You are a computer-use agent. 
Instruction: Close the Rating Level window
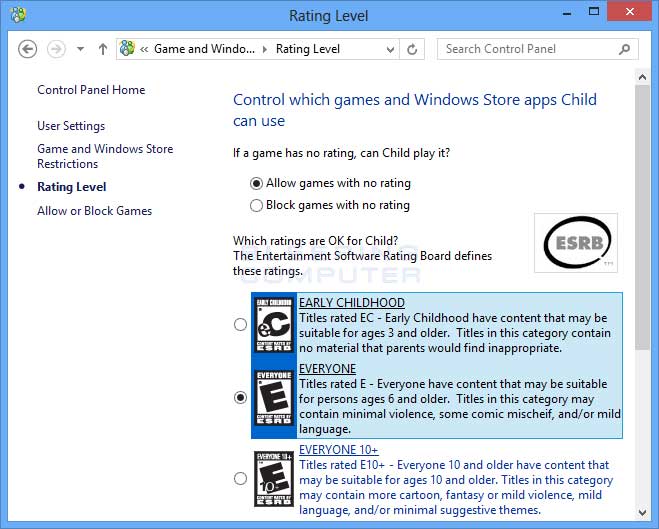[x=630, y=11]
